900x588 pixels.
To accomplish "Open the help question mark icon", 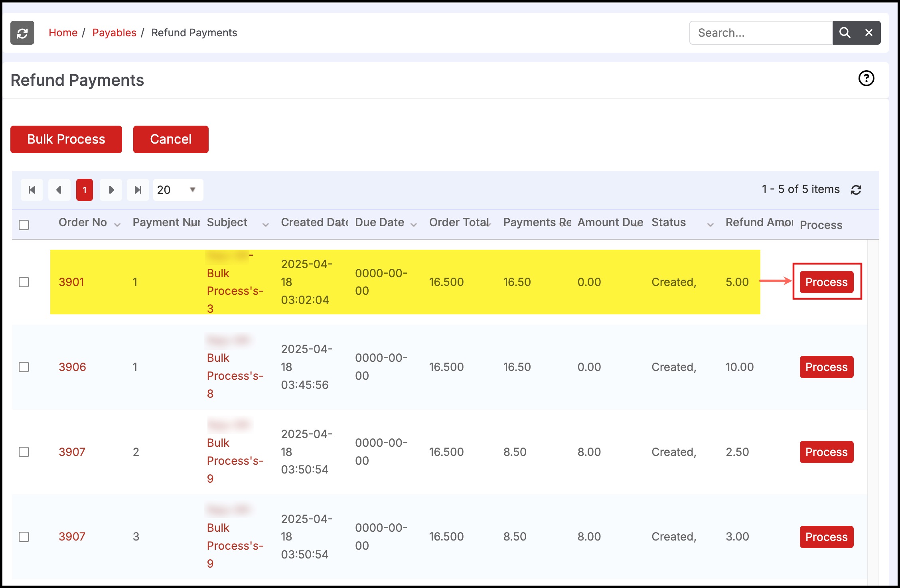I will coord(866,79).
